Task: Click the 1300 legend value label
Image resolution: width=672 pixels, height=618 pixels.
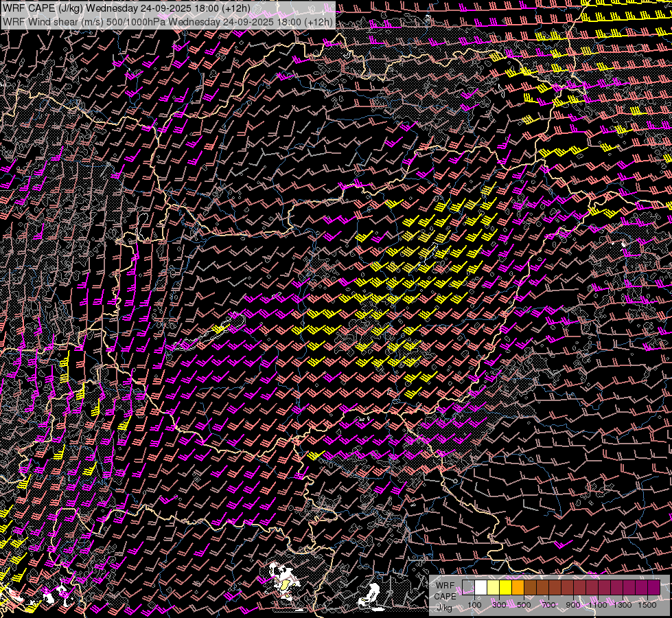Action: [x=623, y=604]
